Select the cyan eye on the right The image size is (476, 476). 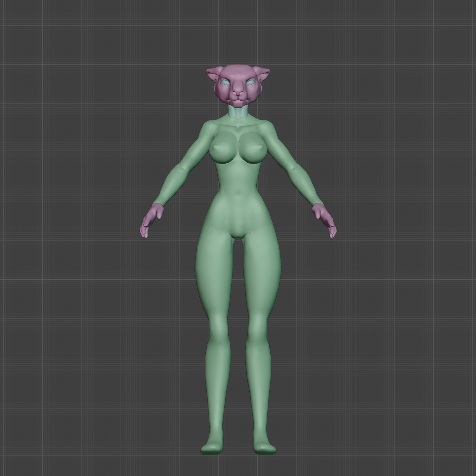coord(250,83)
